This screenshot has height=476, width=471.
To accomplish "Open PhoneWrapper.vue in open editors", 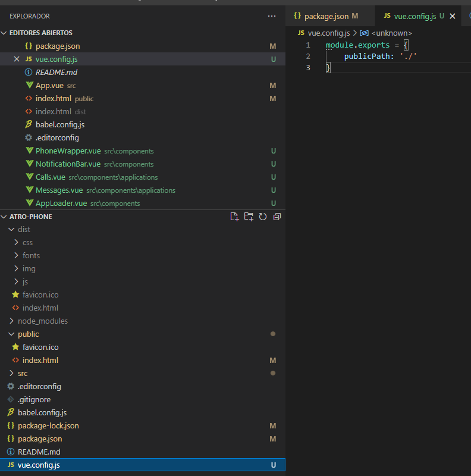I will (143, 151).
